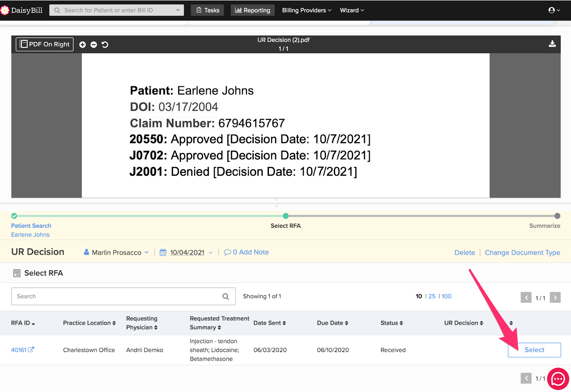Show 100 results per page
Screen dimensions: 571x392
click(x=446, y=296)
